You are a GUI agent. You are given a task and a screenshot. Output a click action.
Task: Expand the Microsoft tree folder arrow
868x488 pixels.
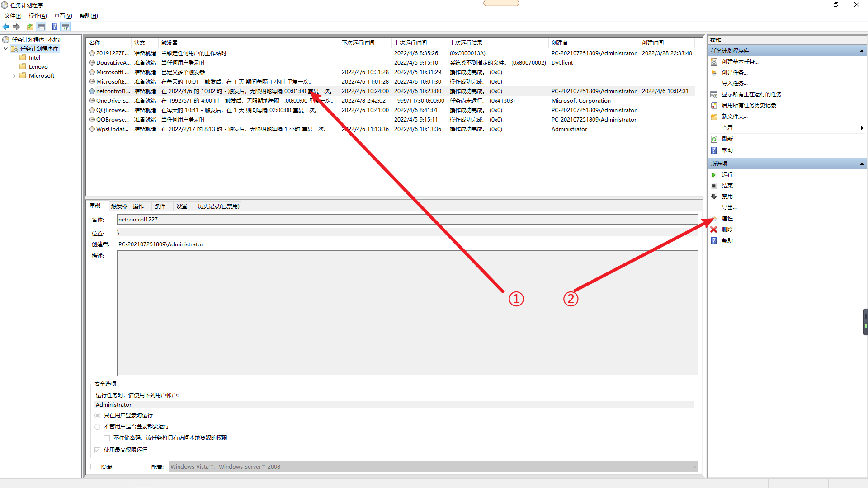[14, 76]
